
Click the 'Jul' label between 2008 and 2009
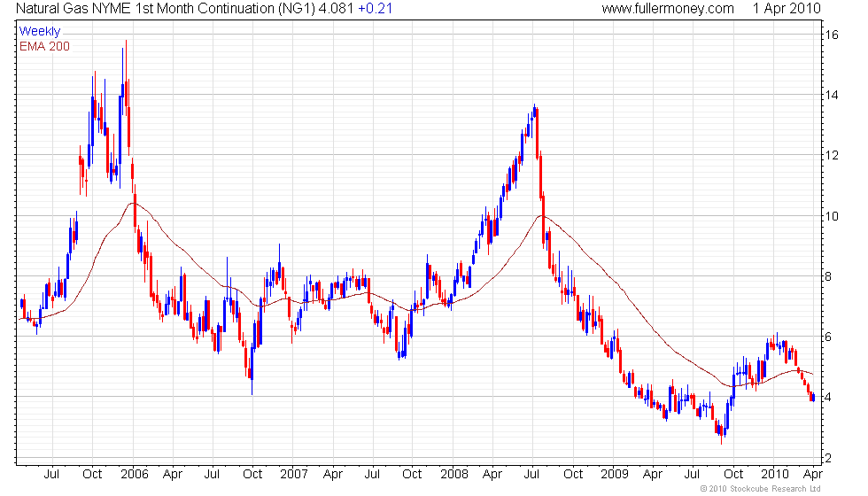[532, 475]
